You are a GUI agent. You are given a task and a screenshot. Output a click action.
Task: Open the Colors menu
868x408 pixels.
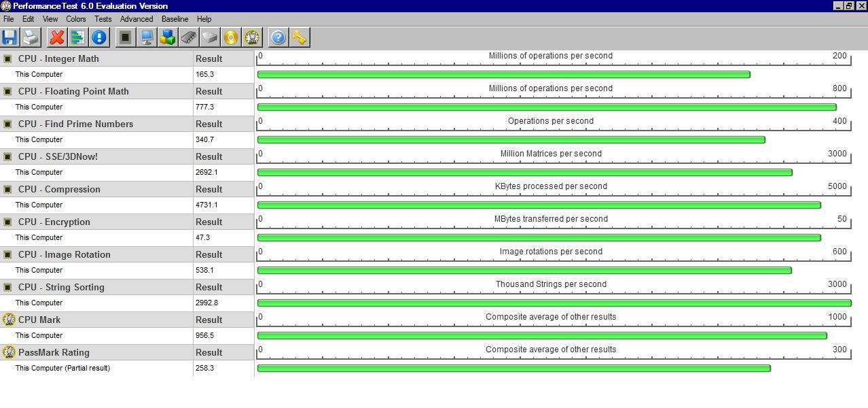point(76,19)
